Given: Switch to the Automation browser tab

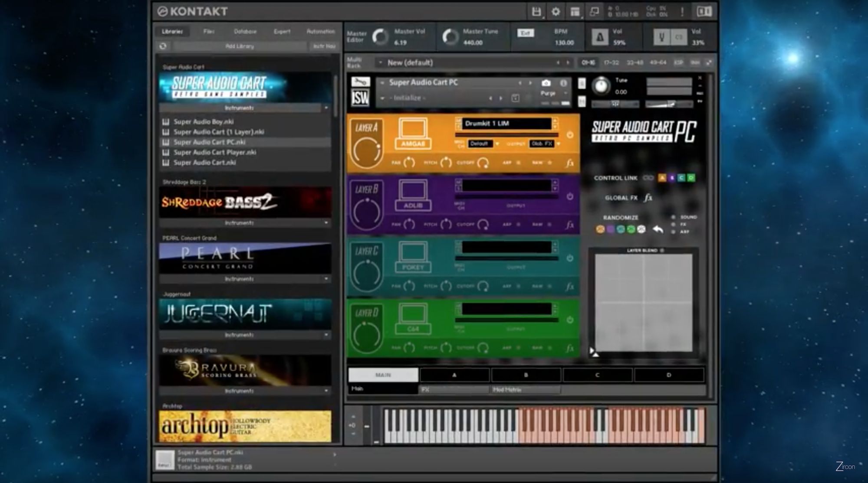Looking at the screenshot, I should point(321,31).
